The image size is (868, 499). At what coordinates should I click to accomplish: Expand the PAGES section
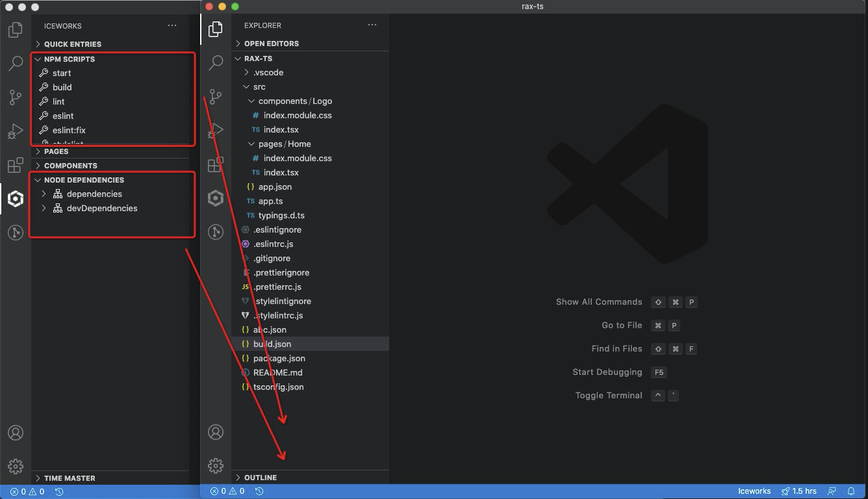55,151
